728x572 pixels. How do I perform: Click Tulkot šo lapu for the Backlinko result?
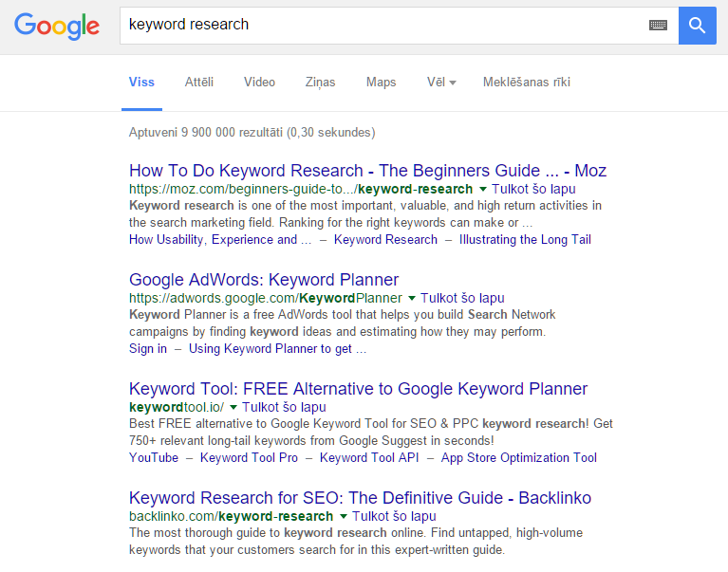pos(394,516)
